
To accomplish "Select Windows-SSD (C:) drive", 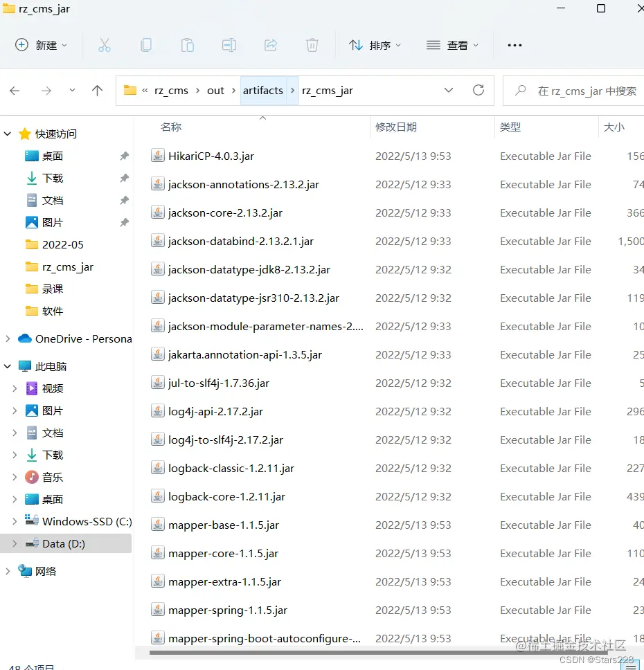I will coord(87,521).
